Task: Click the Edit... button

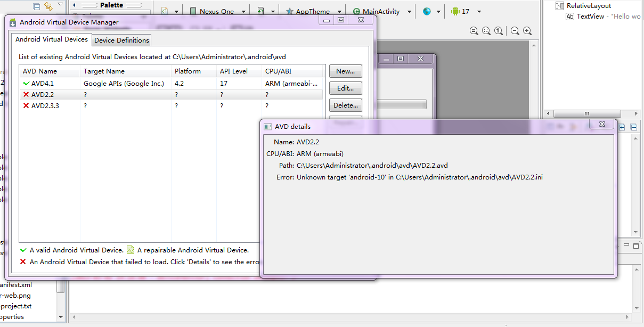Action: pyautogui.click(x=345, y=88)
